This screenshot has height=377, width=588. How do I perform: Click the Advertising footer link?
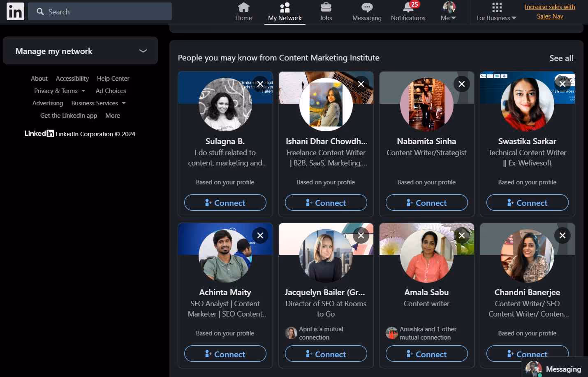click(x=48, y=103)
